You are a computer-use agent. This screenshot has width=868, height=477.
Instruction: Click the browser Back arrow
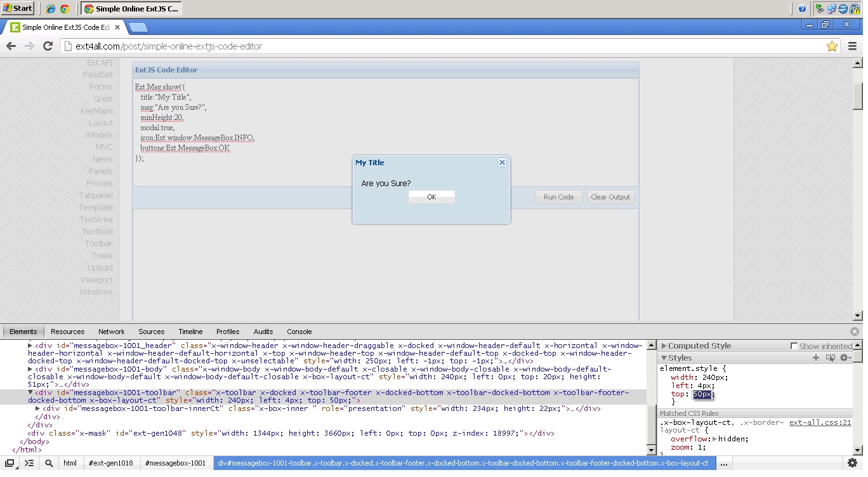[x=11, y=46]
